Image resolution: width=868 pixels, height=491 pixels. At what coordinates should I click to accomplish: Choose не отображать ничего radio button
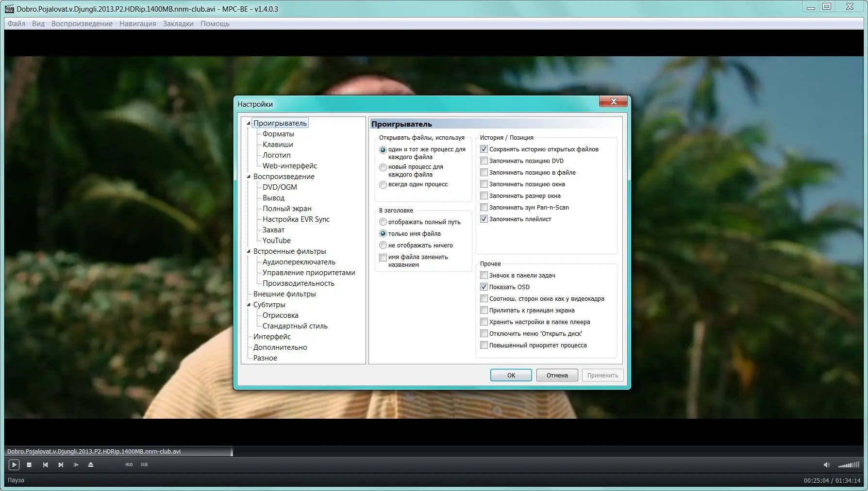click(383, 245)
